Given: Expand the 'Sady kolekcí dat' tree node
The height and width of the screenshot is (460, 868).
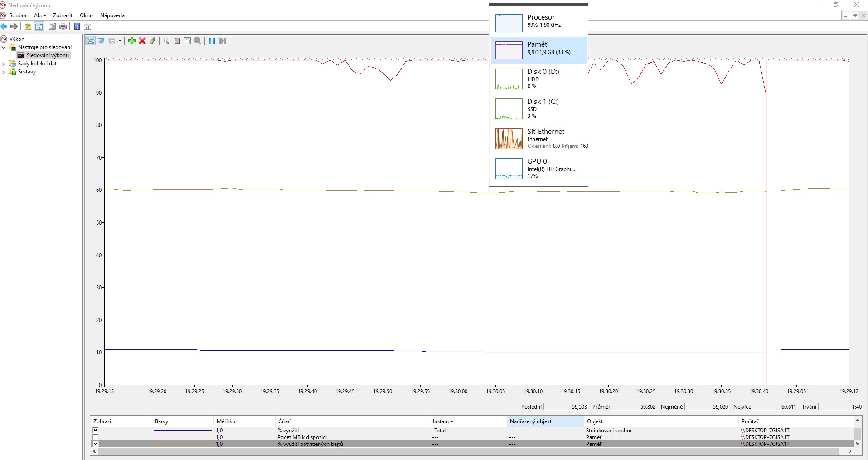Looking at the screenshot, I should pos(4,64).
